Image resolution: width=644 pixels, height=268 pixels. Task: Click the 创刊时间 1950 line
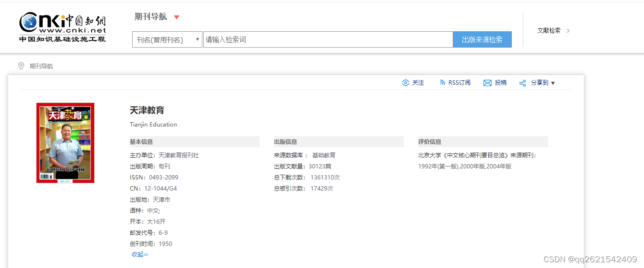[x=151, y=244]
